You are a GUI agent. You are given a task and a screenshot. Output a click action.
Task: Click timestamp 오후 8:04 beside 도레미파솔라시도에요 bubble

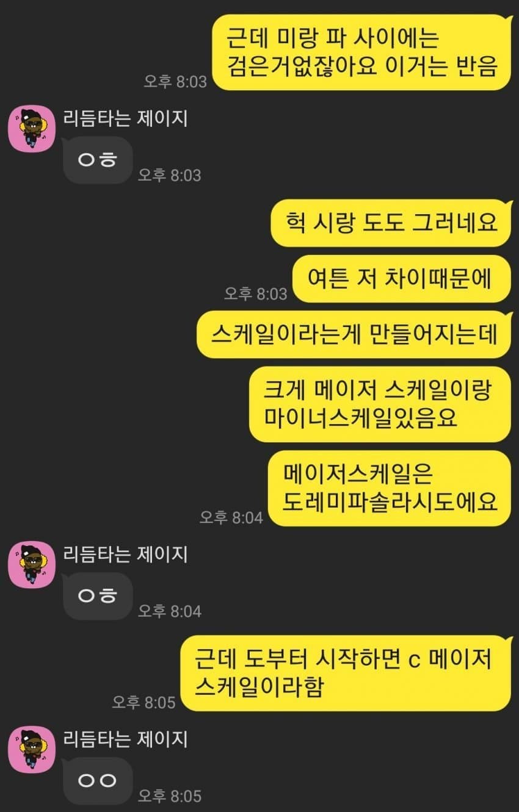[x=231, y=517]
